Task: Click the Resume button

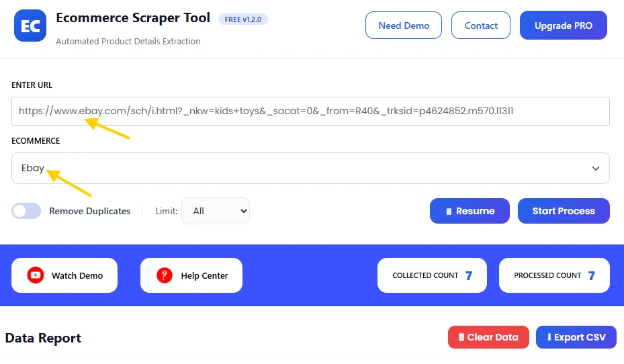Action: (470, 211)
